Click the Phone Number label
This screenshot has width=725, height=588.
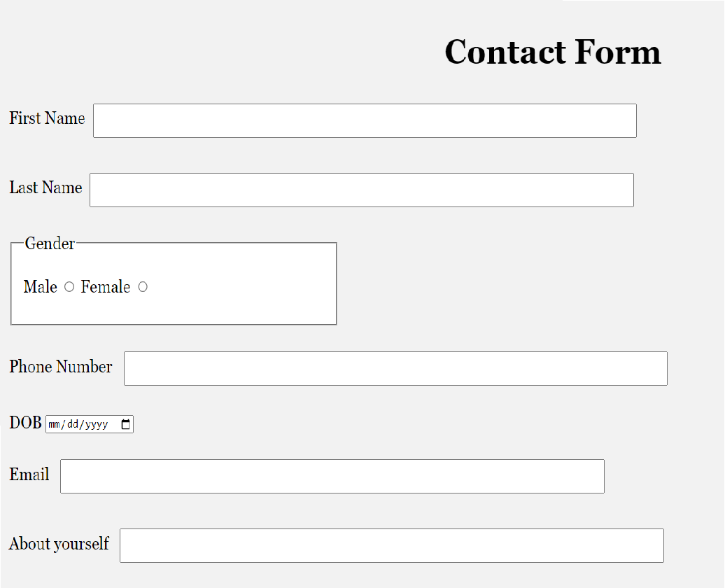coord(61,366)
